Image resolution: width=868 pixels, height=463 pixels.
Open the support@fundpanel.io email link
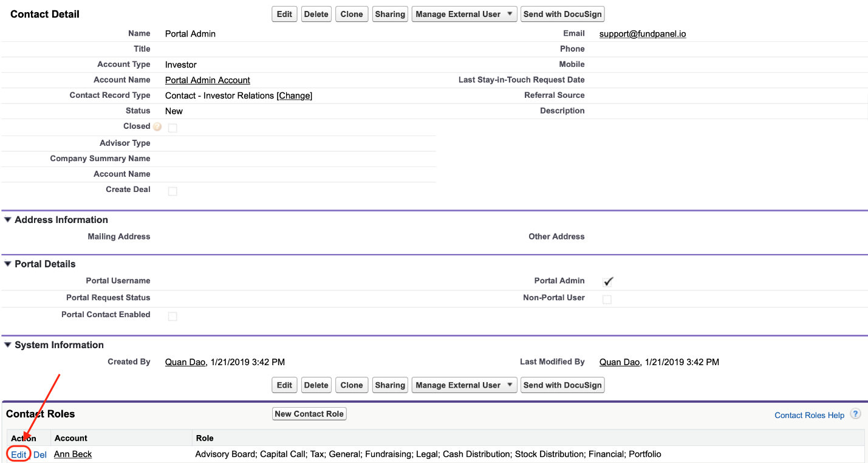click(x=643, y=34)
